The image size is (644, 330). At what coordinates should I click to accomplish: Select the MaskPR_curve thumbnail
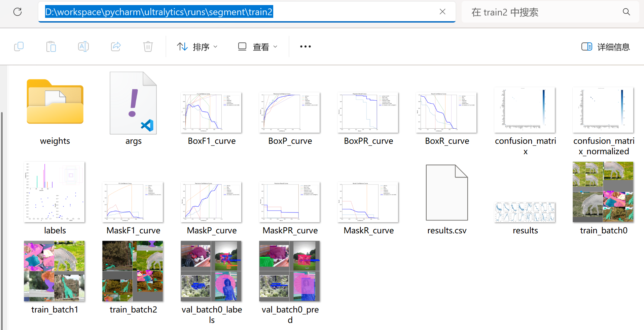[x=290, y=202]
